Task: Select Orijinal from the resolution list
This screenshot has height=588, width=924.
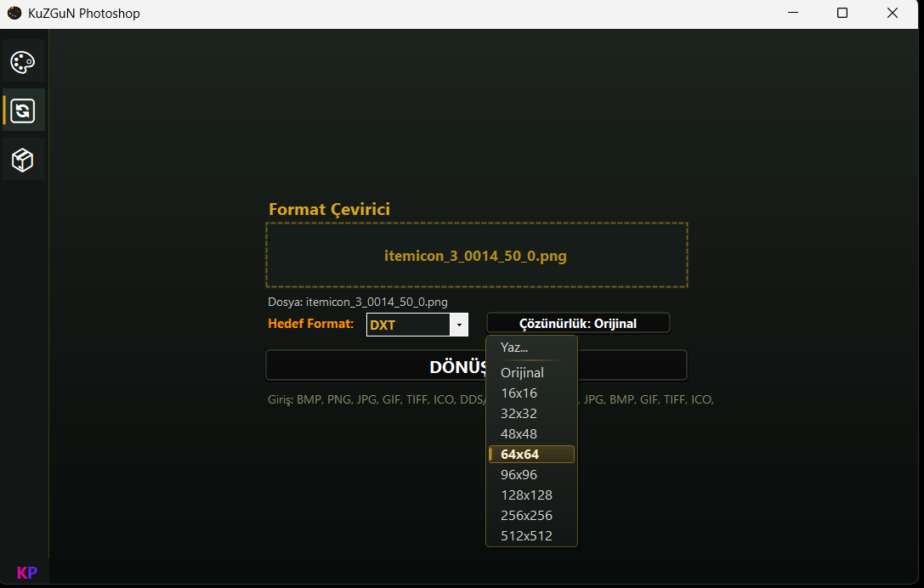Action: 531,372
